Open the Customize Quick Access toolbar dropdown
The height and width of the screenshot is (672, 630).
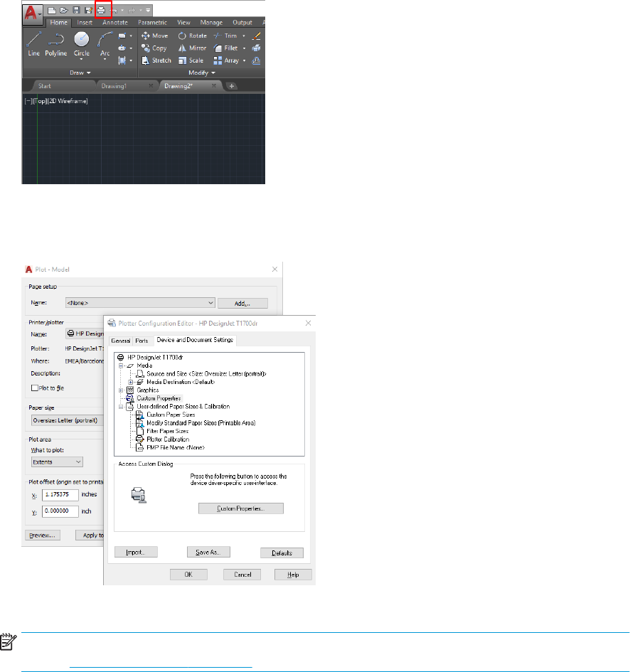coord(149,10)
